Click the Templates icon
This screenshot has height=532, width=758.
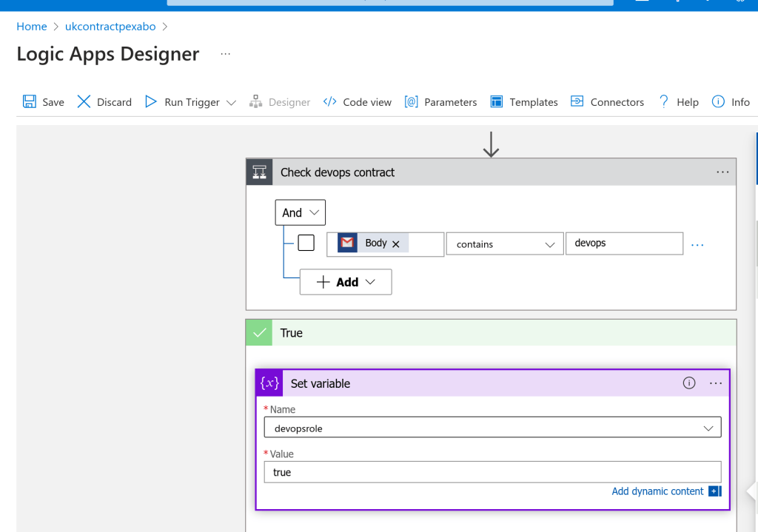click(497, 101)
